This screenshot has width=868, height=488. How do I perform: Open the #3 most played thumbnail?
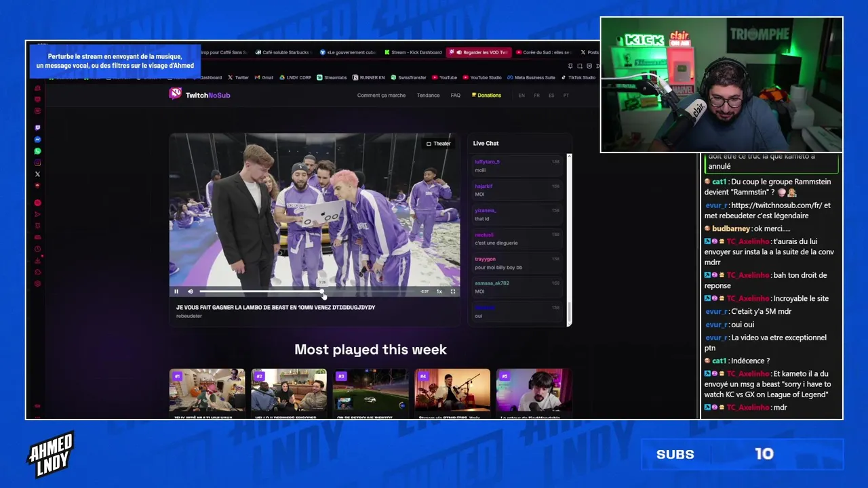[370, 390]
